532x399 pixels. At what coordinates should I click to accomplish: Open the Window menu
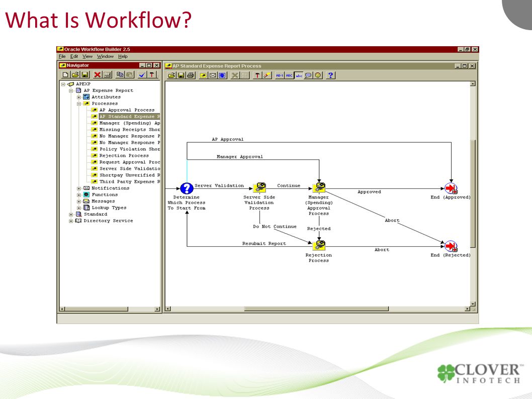click(x=105, y=57)
